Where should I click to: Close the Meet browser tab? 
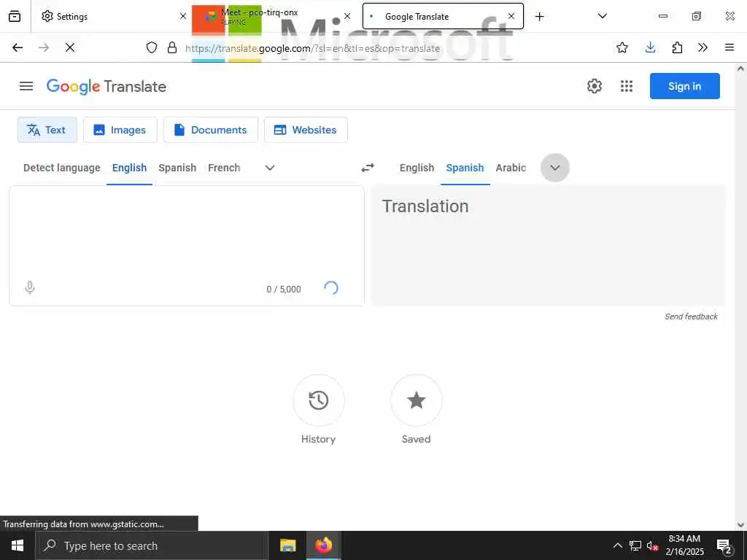coord(347,16)
